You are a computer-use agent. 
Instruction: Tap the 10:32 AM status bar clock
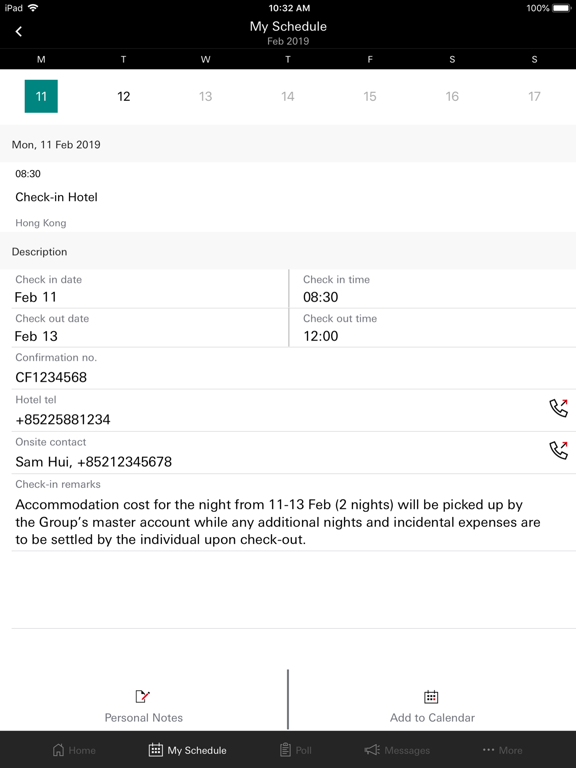coord(289,8)
